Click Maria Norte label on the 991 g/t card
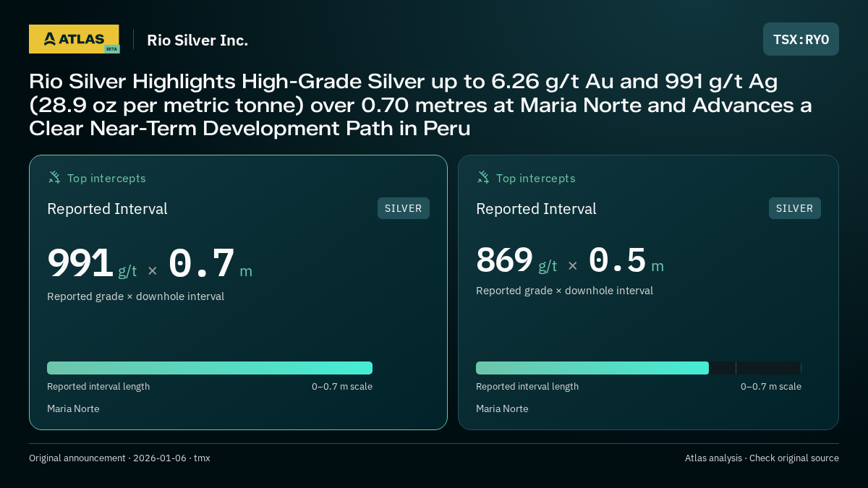This screenshot has height=488, width=868. 73,409
